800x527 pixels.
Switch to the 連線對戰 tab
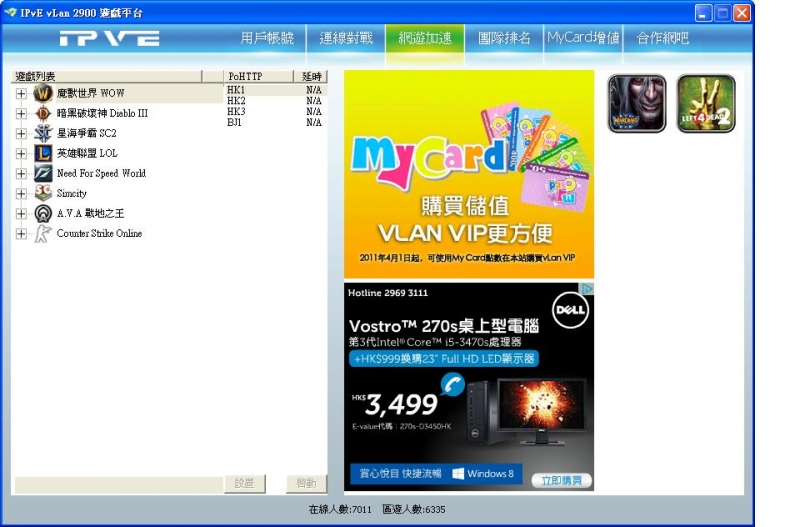(346, 38)
